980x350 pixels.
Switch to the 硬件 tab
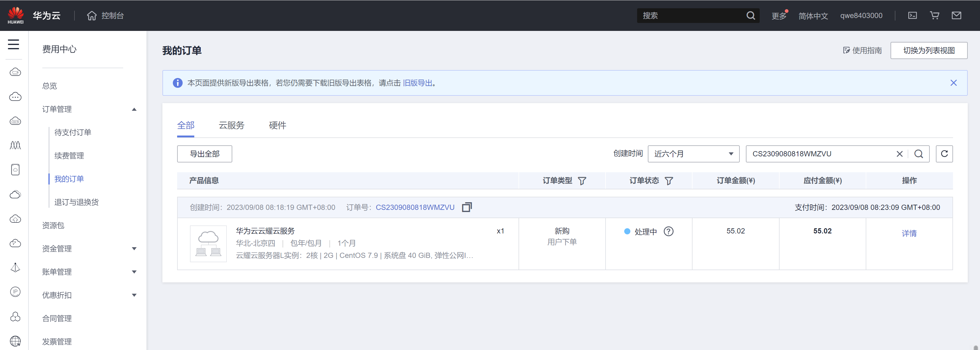coord(277,125)
